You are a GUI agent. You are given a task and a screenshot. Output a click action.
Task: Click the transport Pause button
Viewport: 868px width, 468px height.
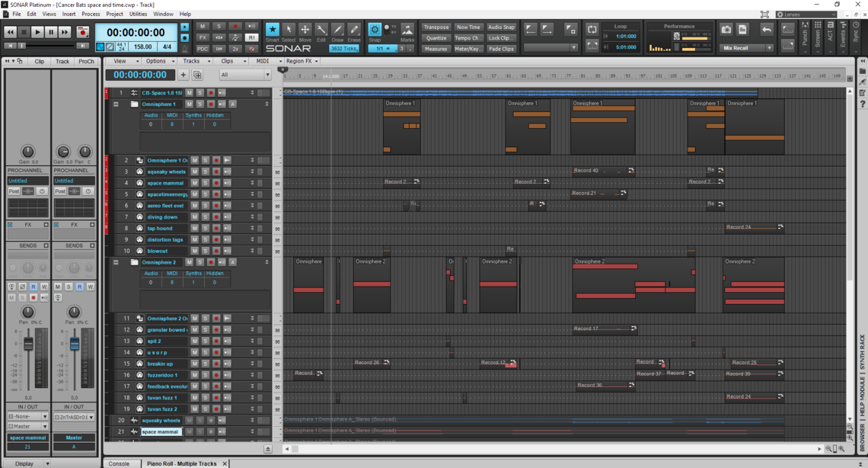(51, 32)
